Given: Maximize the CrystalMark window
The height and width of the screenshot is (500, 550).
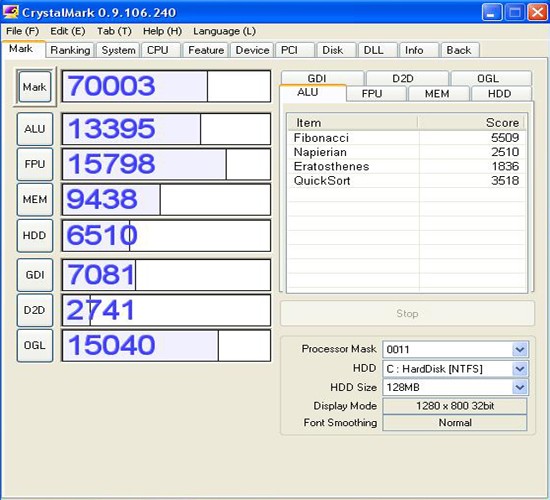Looking at the screenshot, I should [515, 12].
